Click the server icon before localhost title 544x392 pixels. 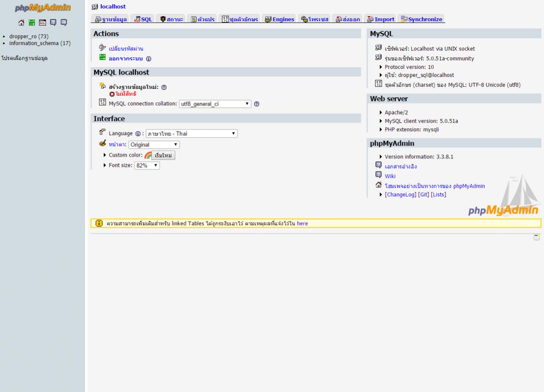click(x=95, y=7)
